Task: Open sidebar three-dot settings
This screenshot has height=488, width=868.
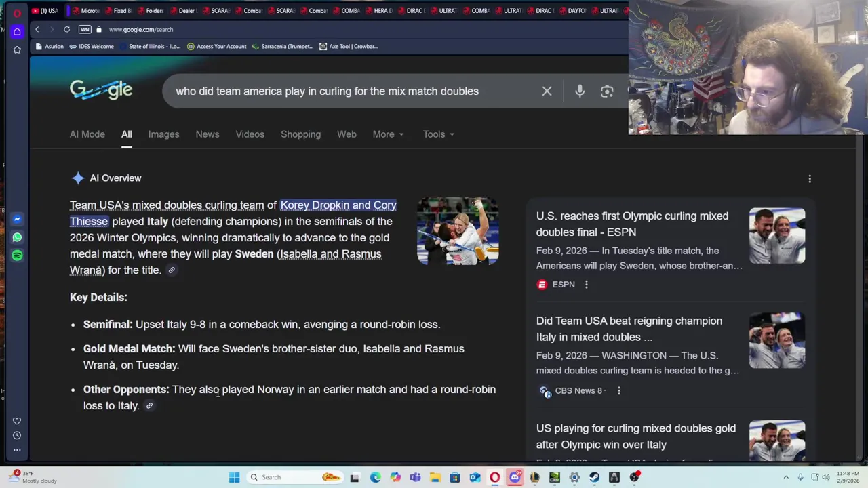Action: click(17, 449)
